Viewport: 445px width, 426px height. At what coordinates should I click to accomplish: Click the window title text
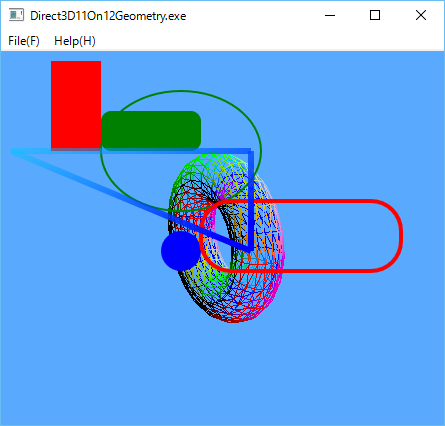click(108, 16)
